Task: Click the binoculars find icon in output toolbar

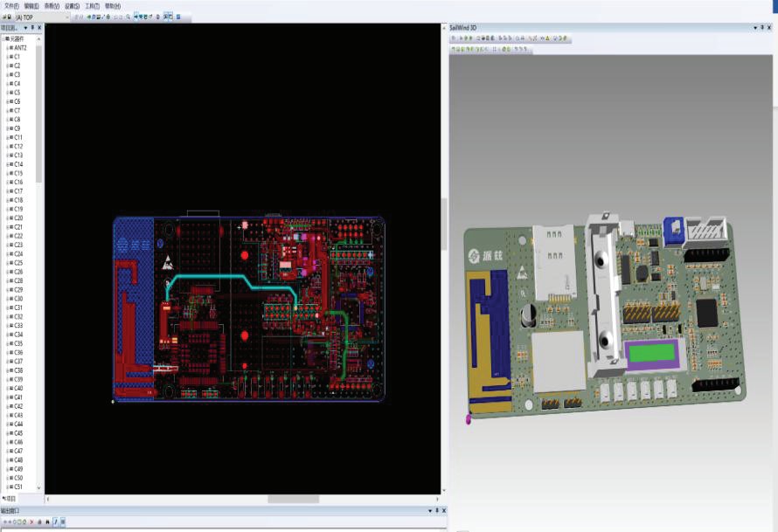Action: pyautogui.click(x=47, y=522)
